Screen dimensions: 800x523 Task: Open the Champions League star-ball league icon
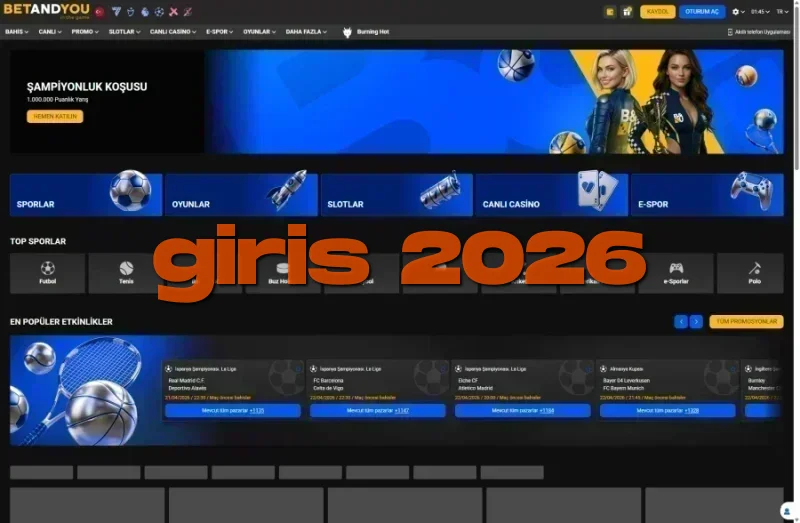click(159, 12)
